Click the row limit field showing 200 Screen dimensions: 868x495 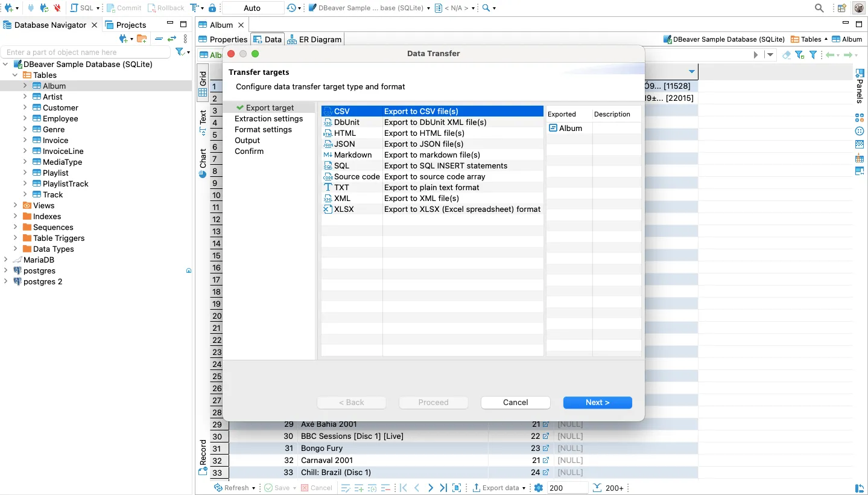(x=567, y=488)
